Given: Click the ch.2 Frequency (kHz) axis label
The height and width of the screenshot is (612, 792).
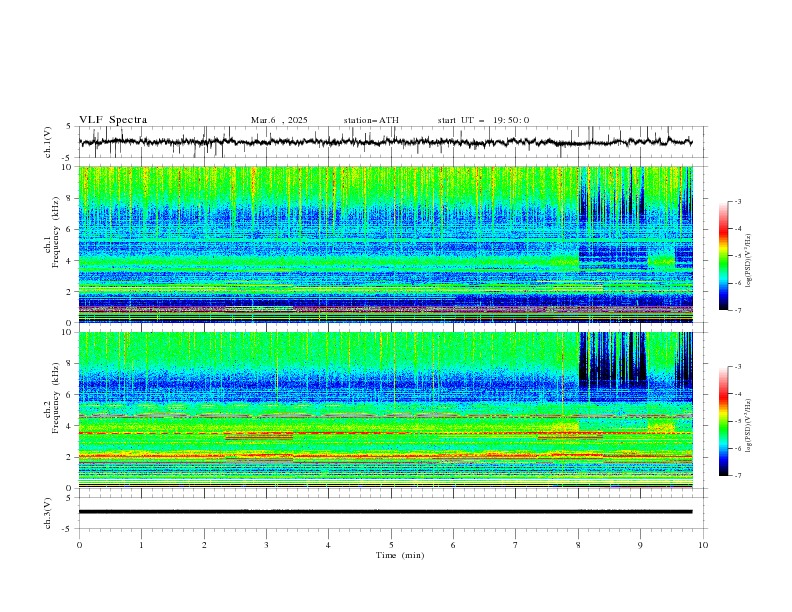Looking at the screenshot, I should [x=51, y=397].
